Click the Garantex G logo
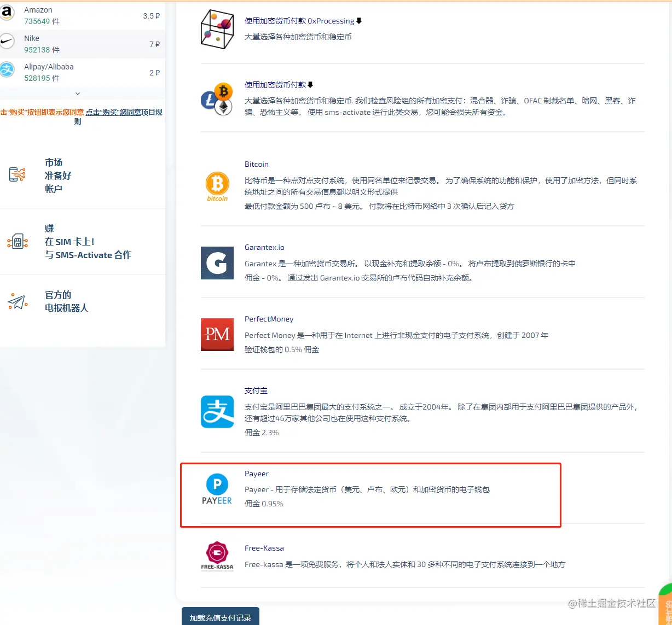Screen dimensions: 672x625 (217, 263)
